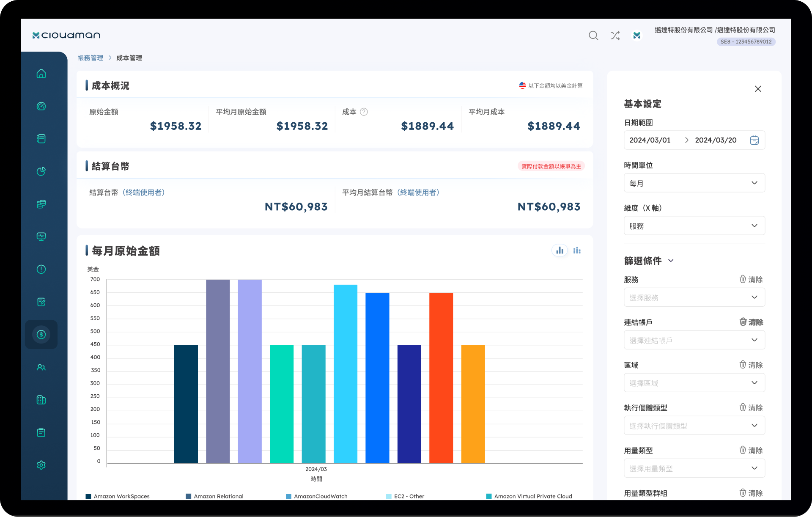Click the SE8 - 123456789012 account badge
This screenshot has height=517, width=812.
pos(746,41)
